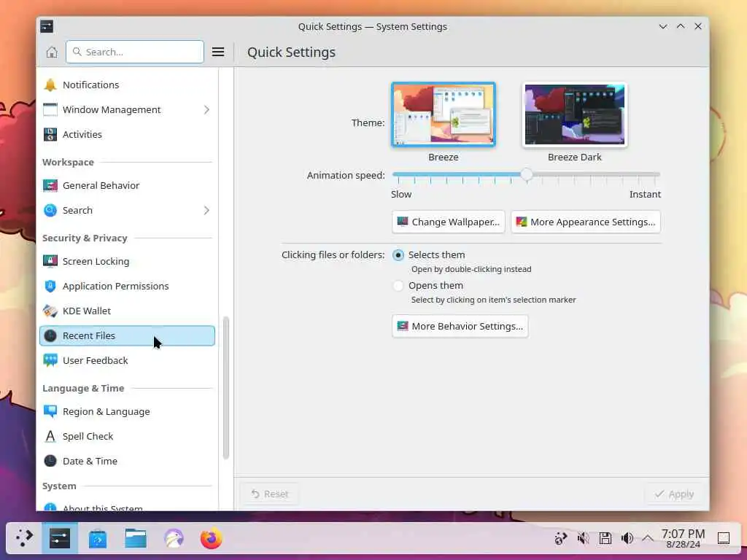Open the Notifications settings page

127,85
